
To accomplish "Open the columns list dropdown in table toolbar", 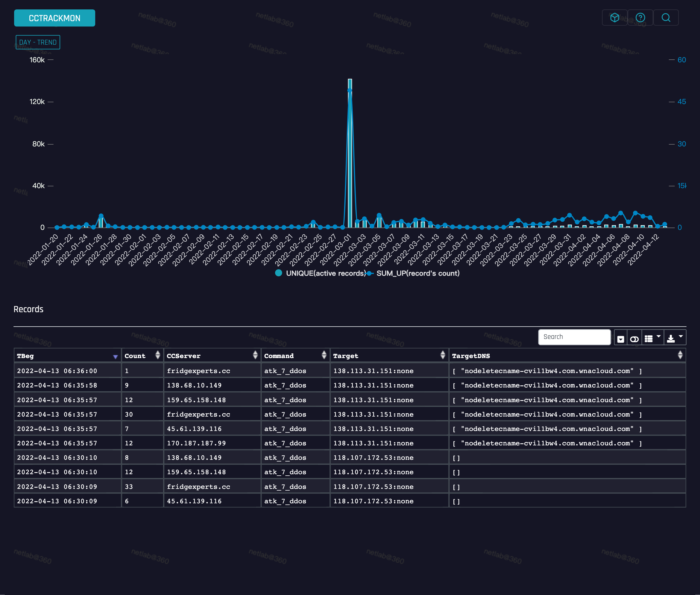I will point(652,338).
